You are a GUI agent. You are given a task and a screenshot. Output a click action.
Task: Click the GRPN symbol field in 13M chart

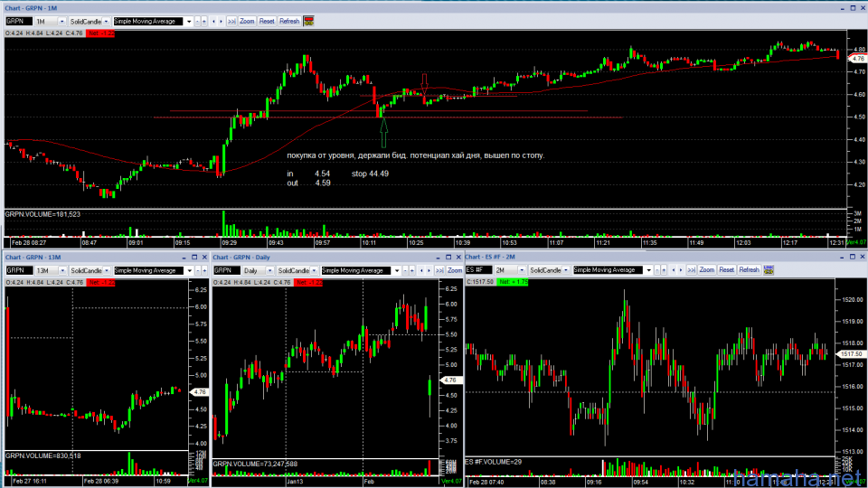coord(18,270)
